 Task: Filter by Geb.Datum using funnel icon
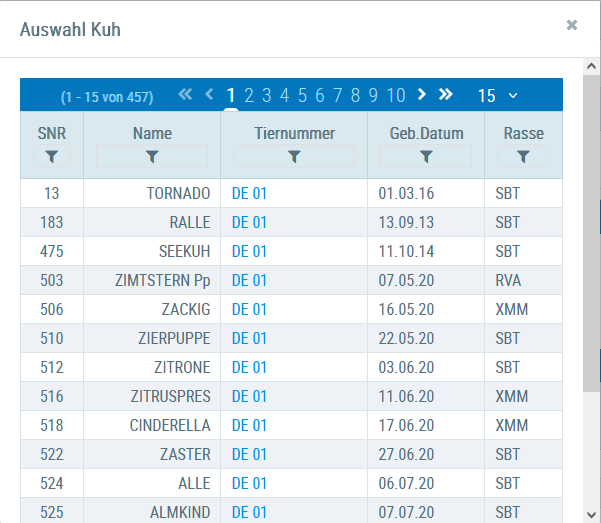click(426, 157)
